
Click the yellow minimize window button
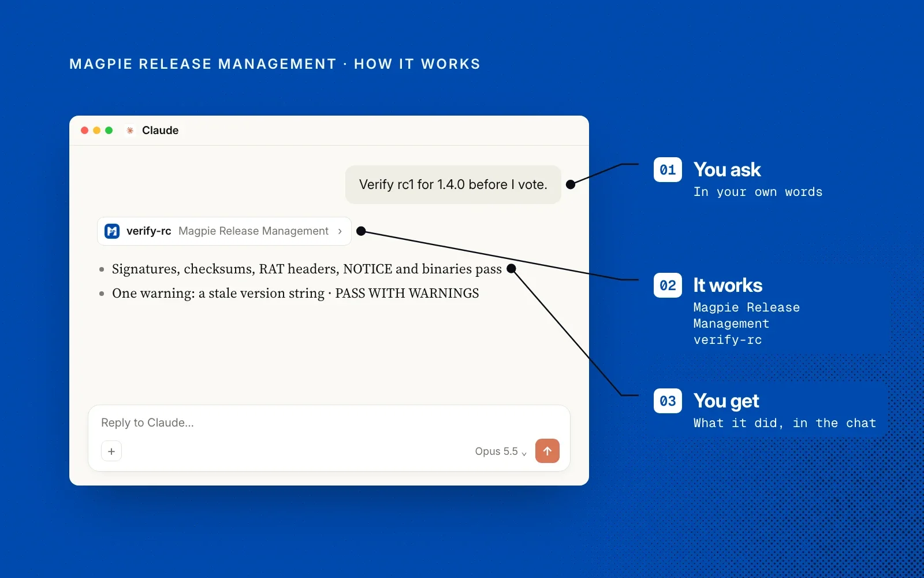pos(96,131)
